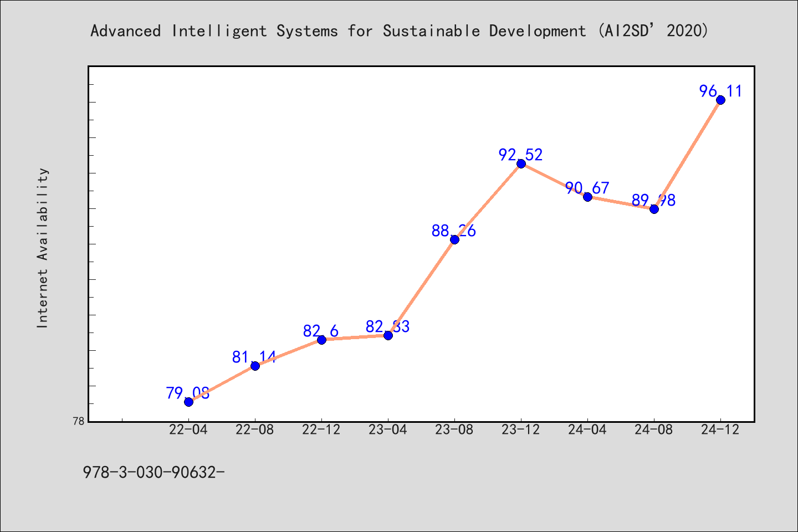The image size is (798, 532).
Task: Click the 23-08 x-axis label
Action: point(454,429)
